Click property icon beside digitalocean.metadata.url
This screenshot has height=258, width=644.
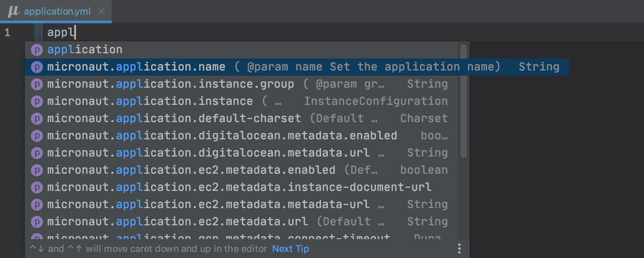point(37,154)
